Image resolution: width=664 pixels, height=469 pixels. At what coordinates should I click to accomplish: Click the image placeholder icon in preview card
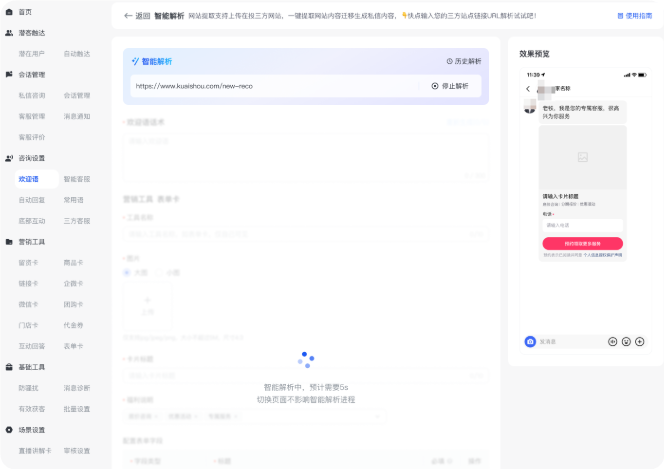tap(583, 157)
